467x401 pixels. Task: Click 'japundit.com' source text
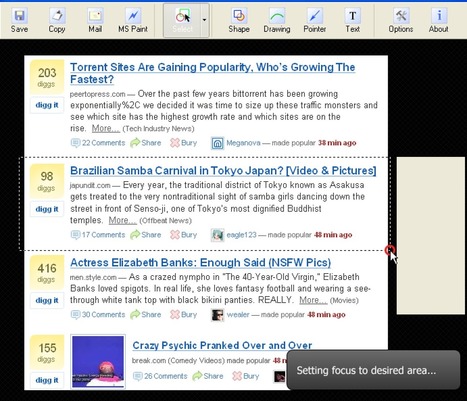click(x=90, y=185)
